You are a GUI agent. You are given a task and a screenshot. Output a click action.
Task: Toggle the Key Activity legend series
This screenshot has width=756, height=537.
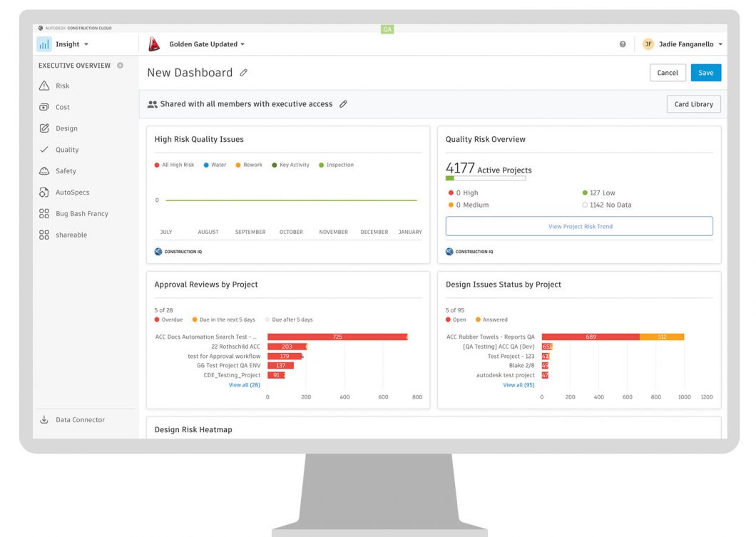coord(291,165)
